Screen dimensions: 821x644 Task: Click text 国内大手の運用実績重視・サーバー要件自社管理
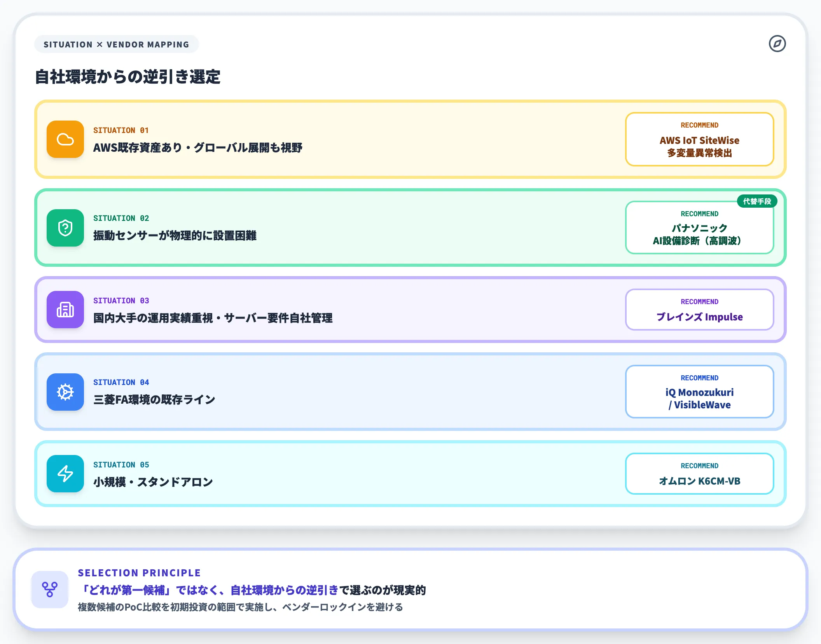[x=213, y=318]
